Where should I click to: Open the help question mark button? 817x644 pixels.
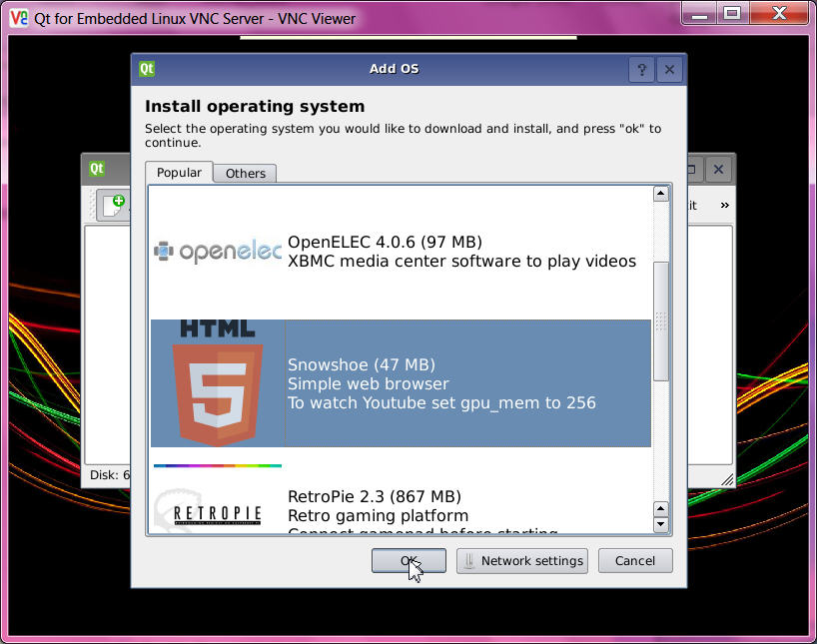tap(641, 69)
